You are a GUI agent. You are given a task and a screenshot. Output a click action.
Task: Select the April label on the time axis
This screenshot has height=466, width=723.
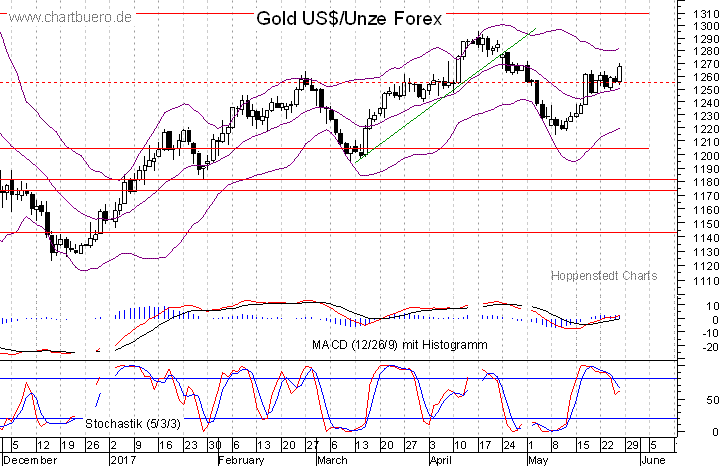(x=445, y=459)
